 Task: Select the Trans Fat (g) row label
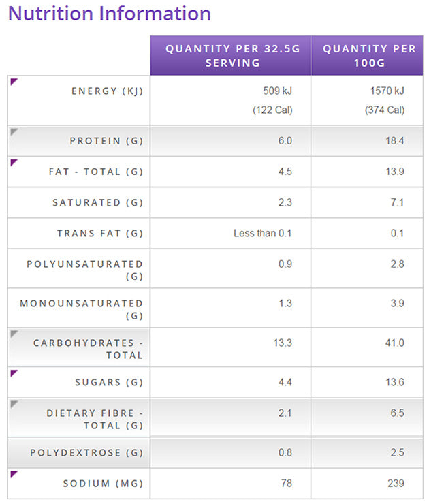tap(99, 234)
